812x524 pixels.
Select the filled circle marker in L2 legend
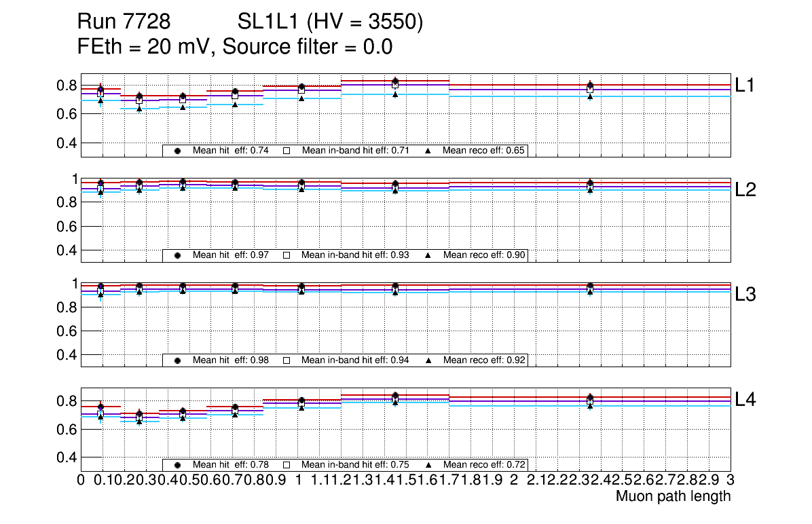pyautogui.click(x=177, y=255)
